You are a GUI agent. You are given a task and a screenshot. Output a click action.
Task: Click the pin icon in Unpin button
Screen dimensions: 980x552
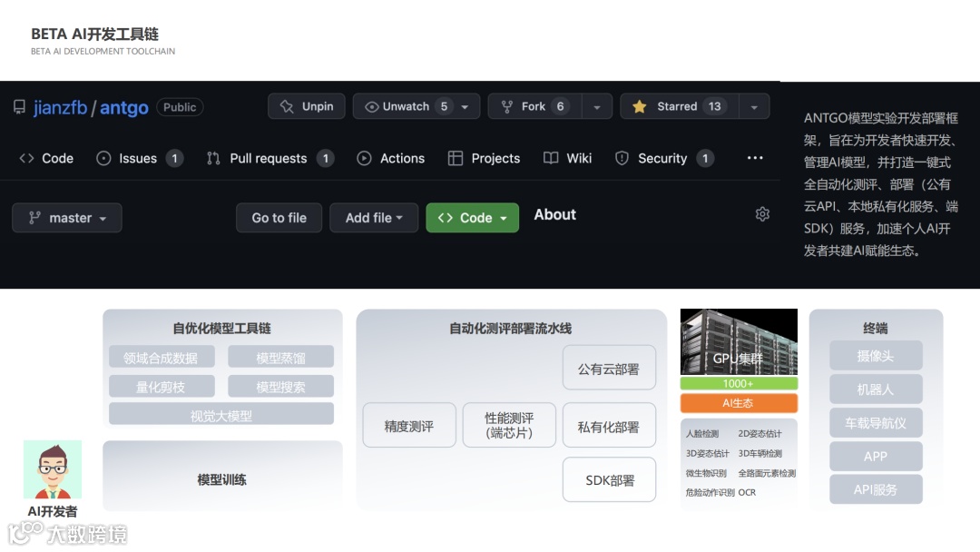pos(287,107)
